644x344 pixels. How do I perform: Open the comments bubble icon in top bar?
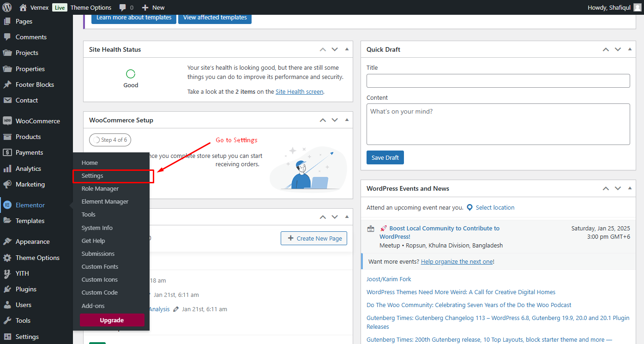(x=123, y=8)
